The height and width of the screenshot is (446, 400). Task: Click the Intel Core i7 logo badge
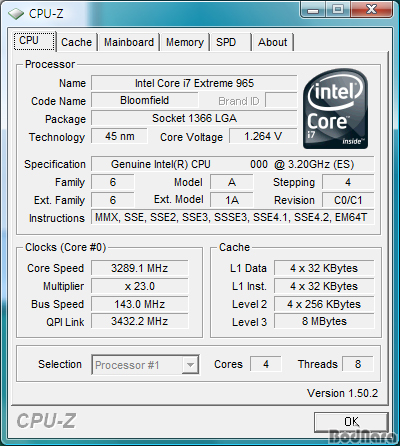pos(336,109)
